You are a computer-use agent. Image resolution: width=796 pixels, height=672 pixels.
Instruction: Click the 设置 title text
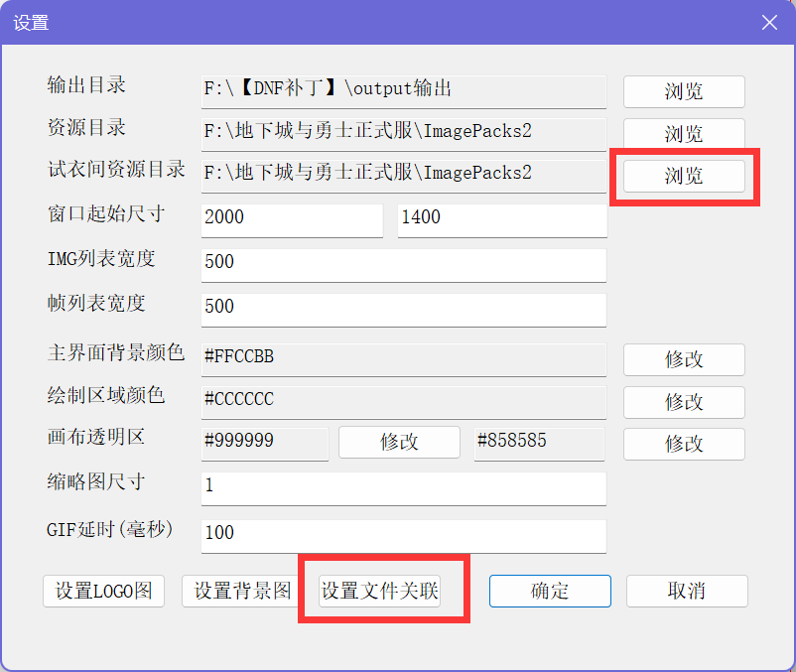31,23
